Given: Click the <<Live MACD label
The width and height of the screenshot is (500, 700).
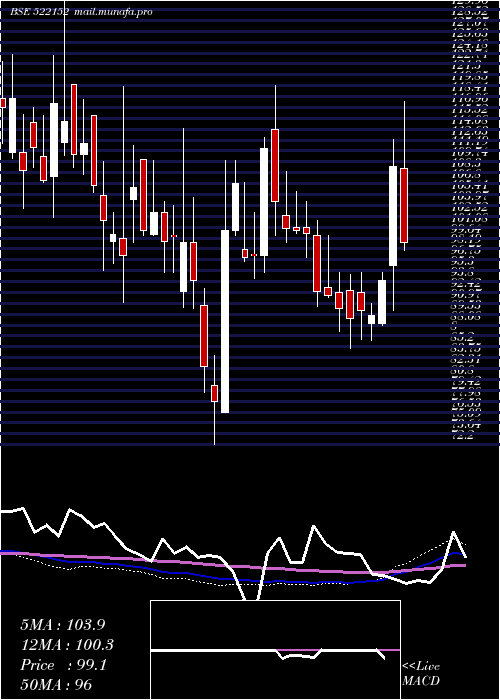Looking at the screenshot, I should 421,674.
